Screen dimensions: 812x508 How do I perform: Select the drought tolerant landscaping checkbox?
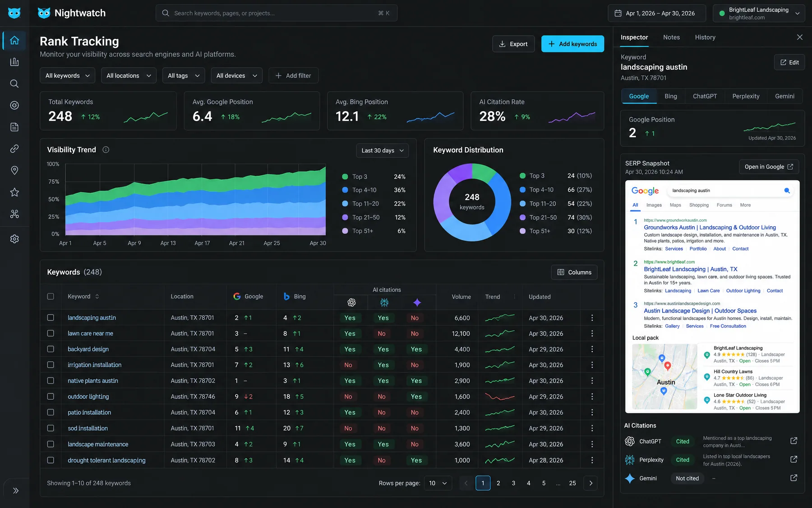(x=51, y=461)
